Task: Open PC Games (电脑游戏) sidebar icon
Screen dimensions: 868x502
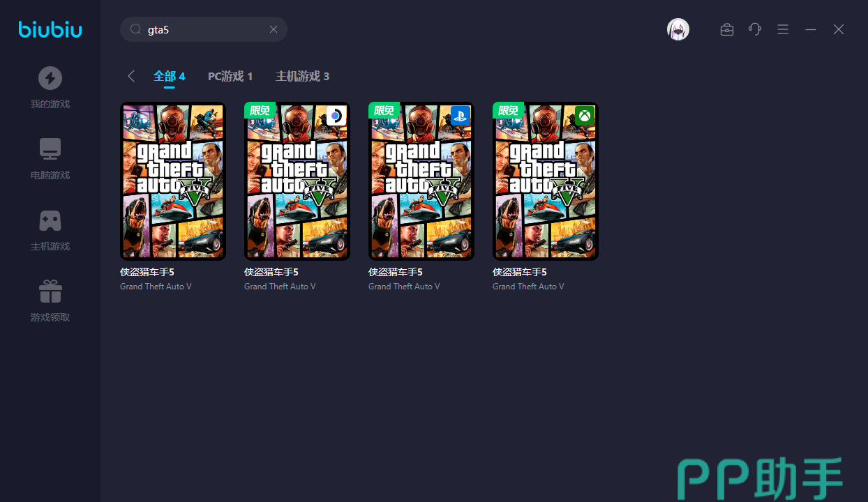Action: pyautogui.click(x=50, y=149)
